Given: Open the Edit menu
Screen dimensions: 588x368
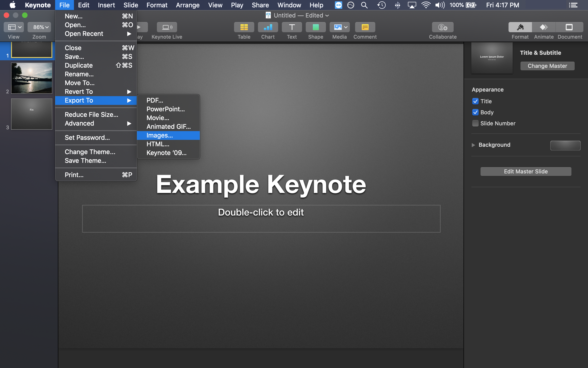Looking at the screenshot, I should coord(84,5).
